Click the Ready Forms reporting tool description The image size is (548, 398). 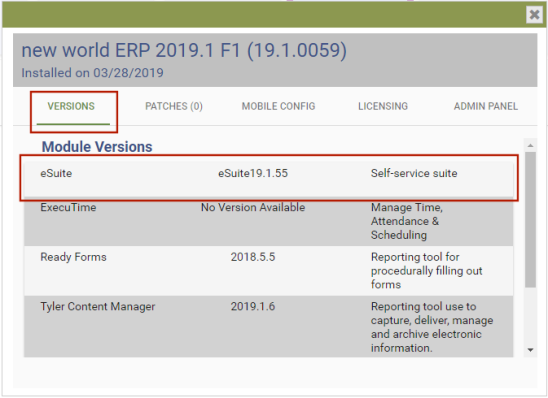coord(426,271)
